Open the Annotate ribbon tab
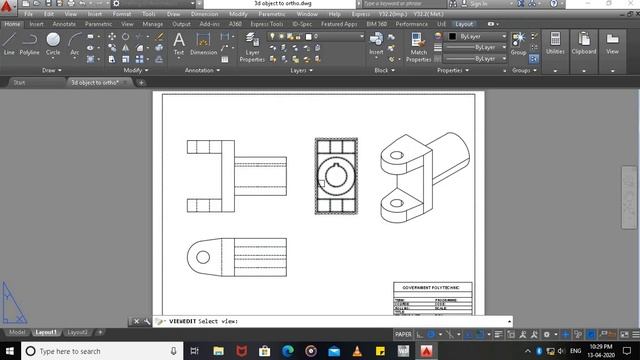The height and width of the screenshot is (360, 640). [64, 24]
